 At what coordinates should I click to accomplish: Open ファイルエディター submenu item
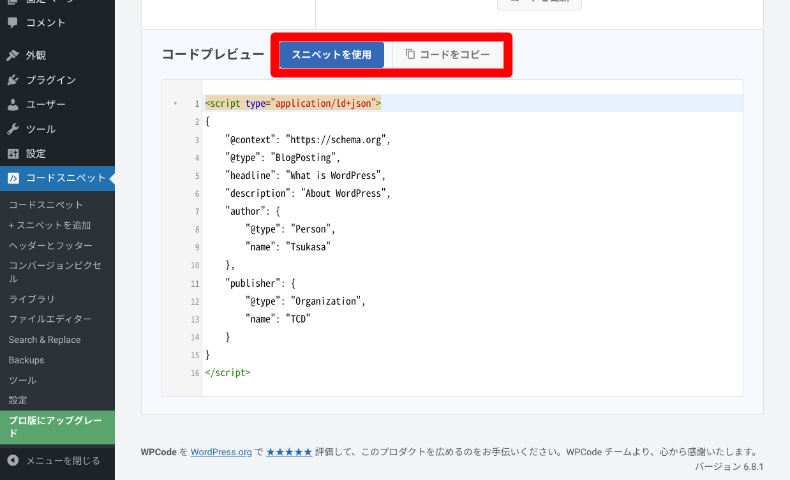pos(50,319)
